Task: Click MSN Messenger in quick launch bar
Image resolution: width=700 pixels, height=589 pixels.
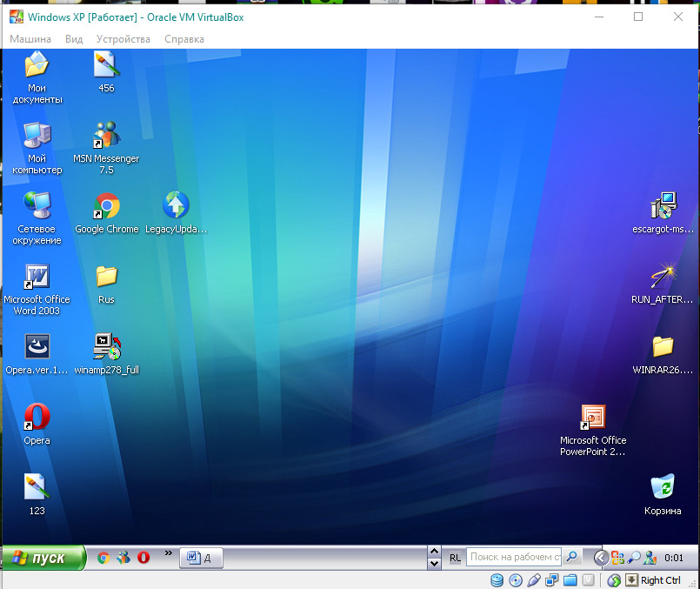Action: pyautogui.click(x=123, y=558)
